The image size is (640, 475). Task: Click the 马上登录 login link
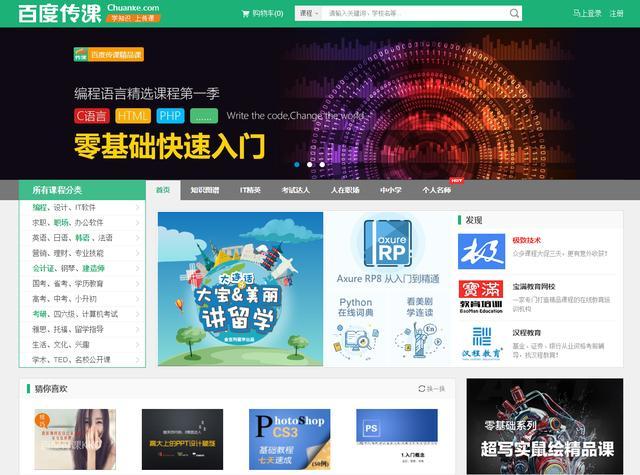click(587, 13)
